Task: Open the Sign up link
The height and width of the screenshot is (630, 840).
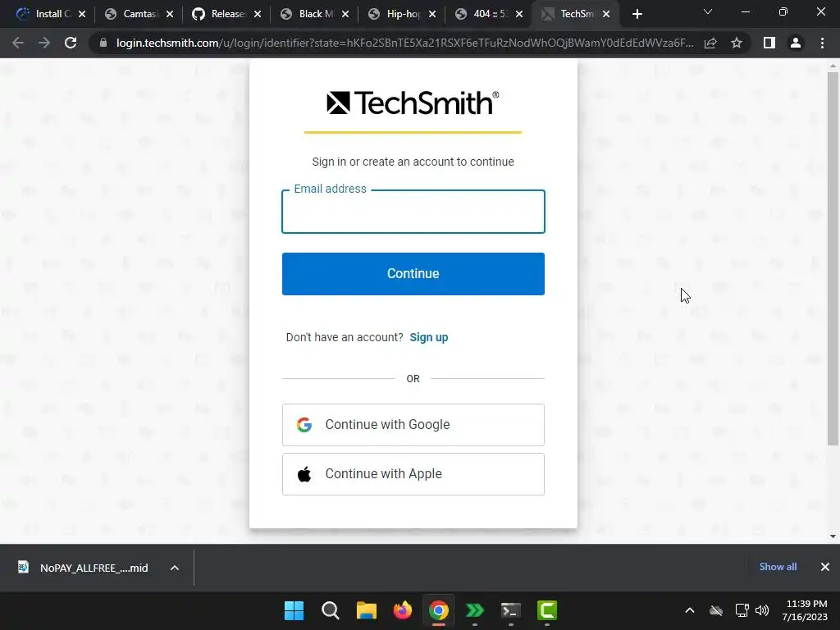Action: click(x=428, y=337)
